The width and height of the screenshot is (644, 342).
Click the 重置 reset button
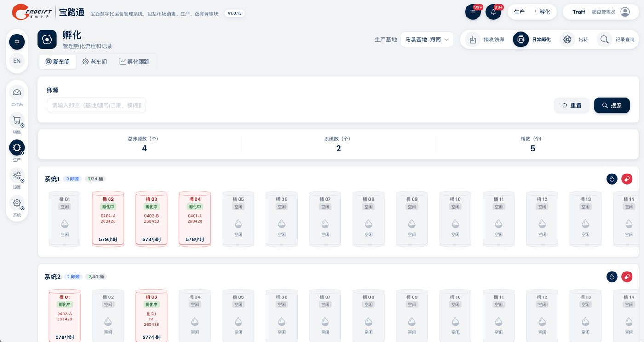click(x=572, y=105)
